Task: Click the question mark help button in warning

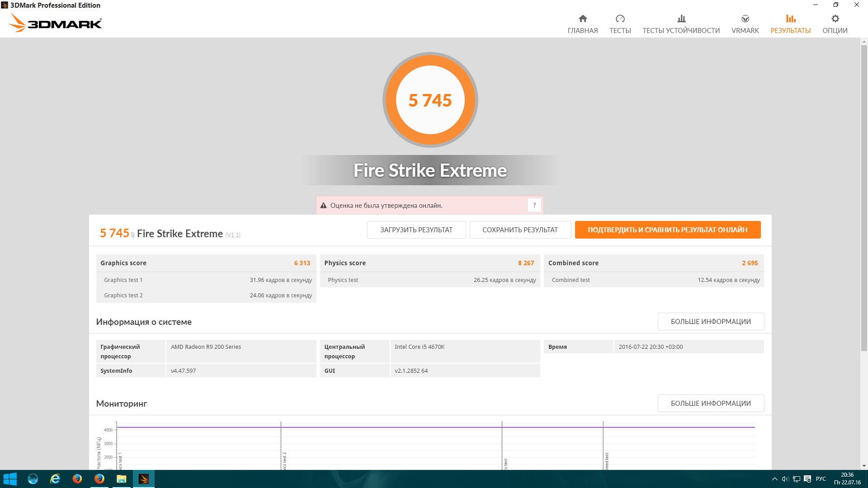Action: tap(534, 206)
